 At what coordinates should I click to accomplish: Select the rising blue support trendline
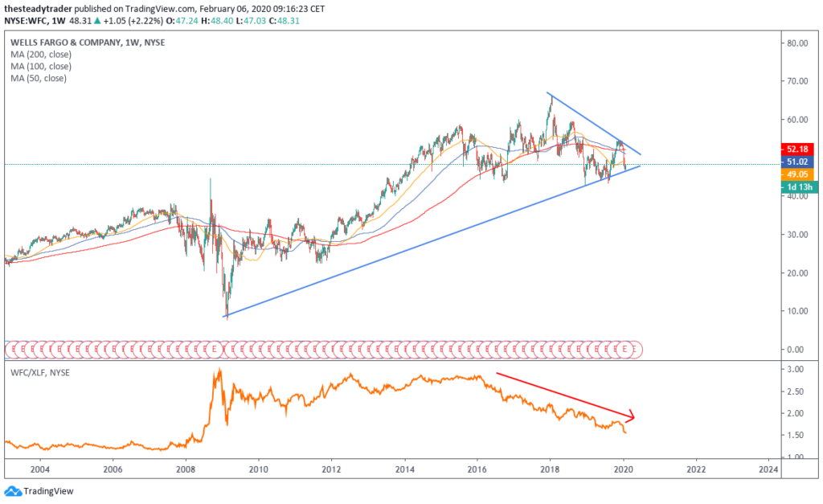[x=431, y=242]
